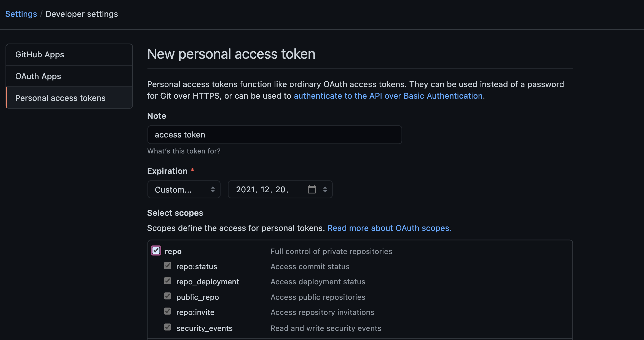
Task: Follow the Basic Authentication API link
Action: pos(388,96)
